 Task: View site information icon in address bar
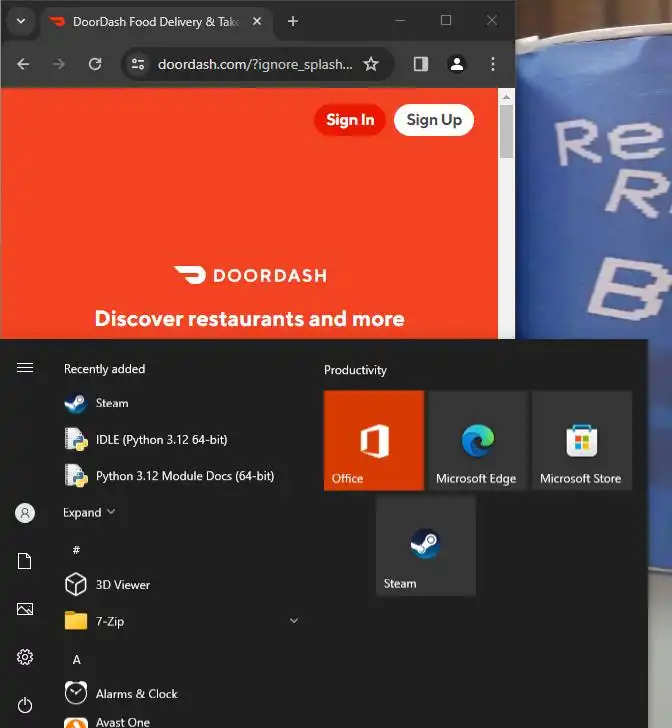click(138, 64)
